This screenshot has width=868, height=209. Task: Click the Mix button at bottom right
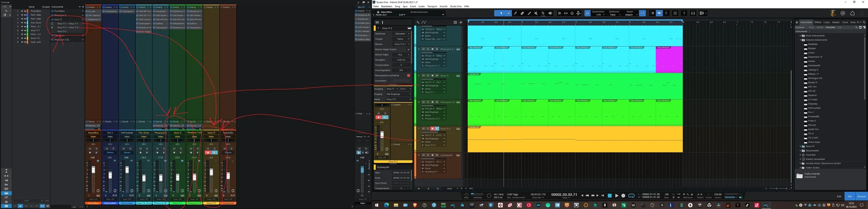(x=850, y=196)
